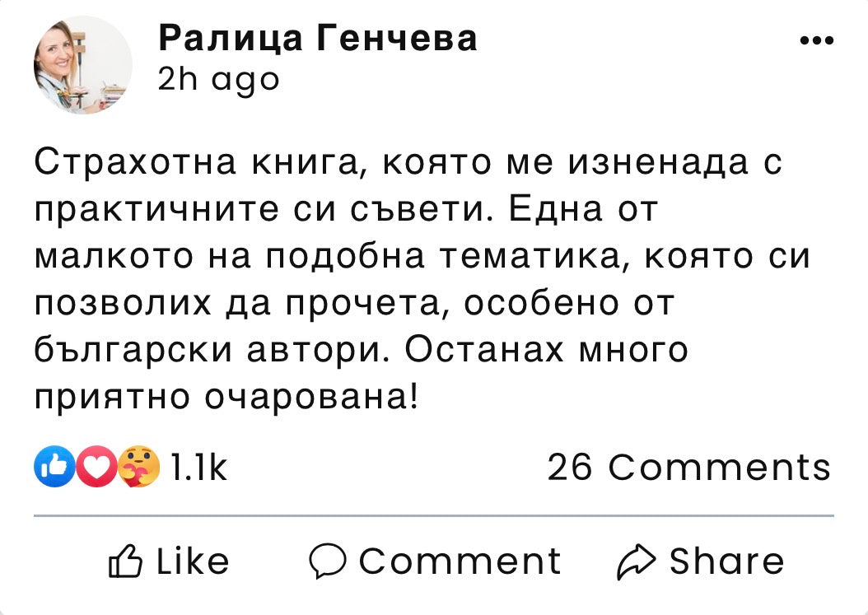868x615 pixels.
Task: Click the blue thumbs-up reaction icon
Action: click(x=51, y=467)
